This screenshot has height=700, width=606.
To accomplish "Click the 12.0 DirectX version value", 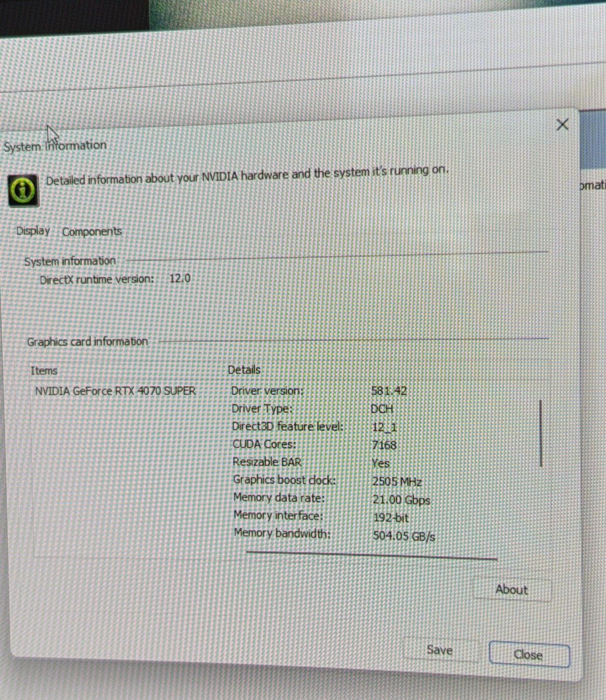I will tap(180, 279).
